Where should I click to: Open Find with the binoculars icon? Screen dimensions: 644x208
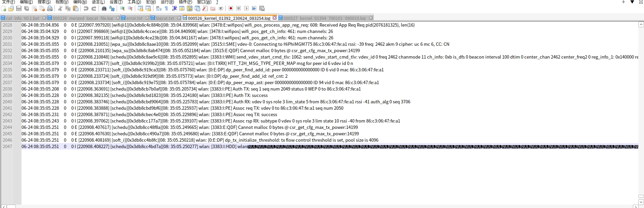coord(104,8)
